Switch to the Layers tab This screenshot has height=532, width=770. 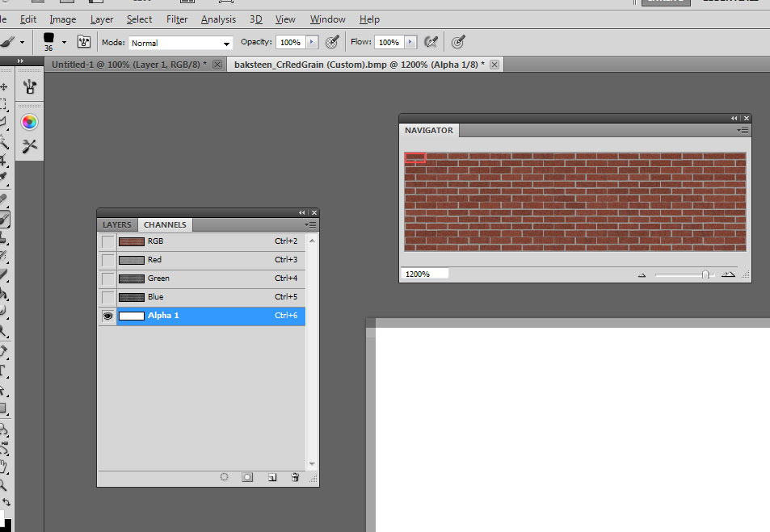[x=117, y=225]
